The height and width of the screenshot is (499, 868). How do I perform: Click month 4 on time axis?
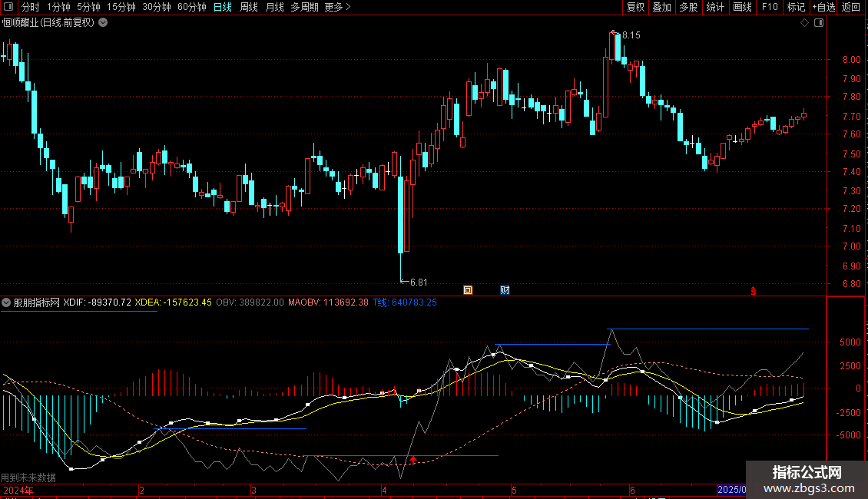[x=383, y=490]
